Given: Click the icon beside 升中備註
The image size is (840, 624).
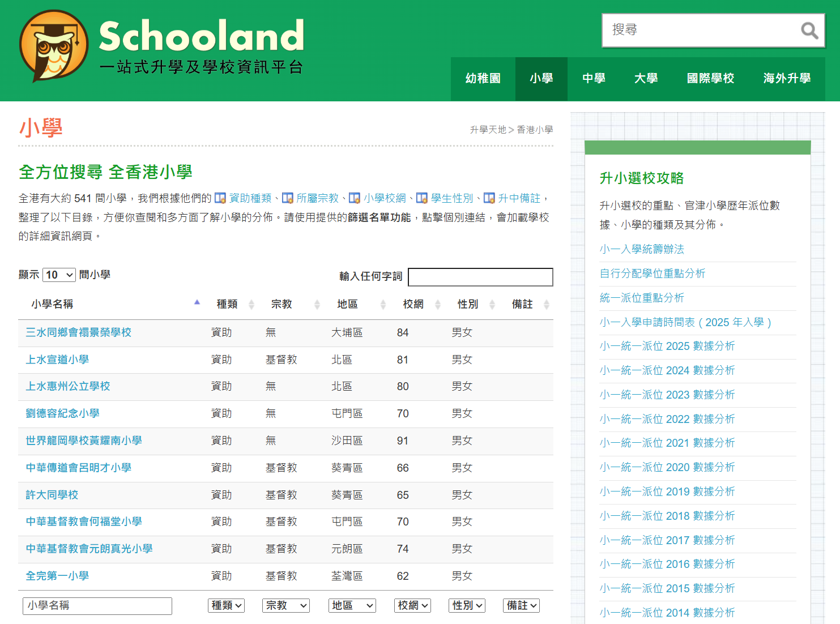Looking at the screenshot, I should coord(489,198).
